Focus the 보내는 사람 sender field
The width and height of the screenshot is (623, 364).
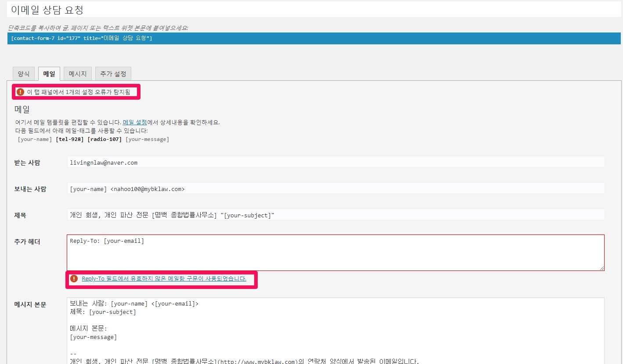tap(335, 189)
